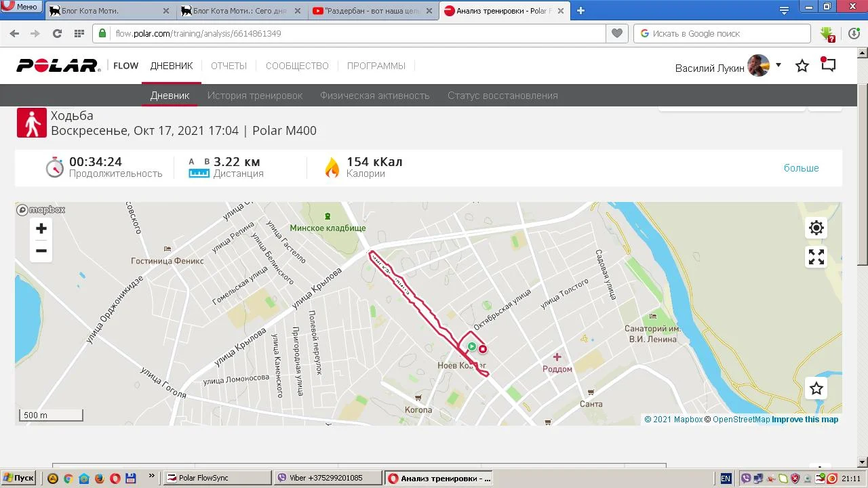Click the red route end marker
This screenshot has width=868, height=488.
tap(483, 349)
